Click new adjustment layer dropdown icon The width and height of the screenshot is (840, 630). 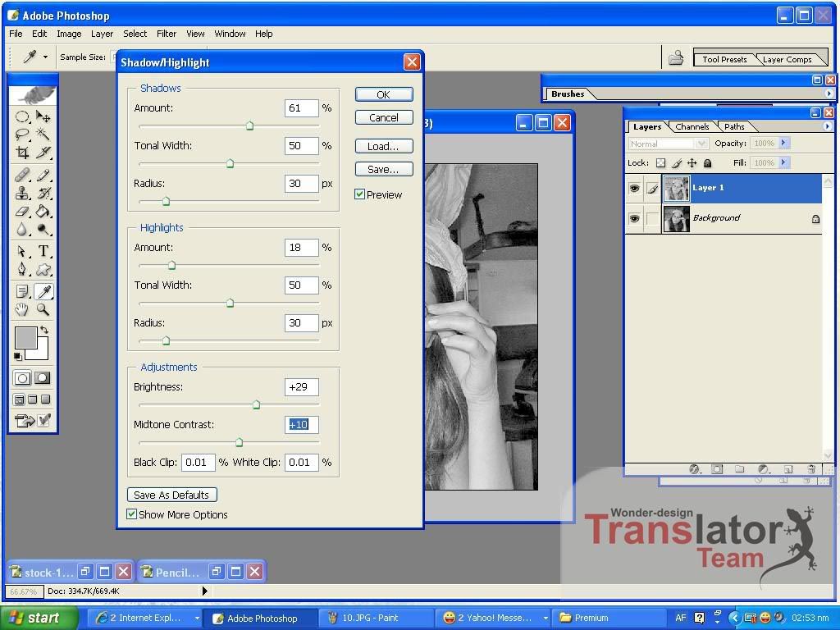[x=764, y=469]
